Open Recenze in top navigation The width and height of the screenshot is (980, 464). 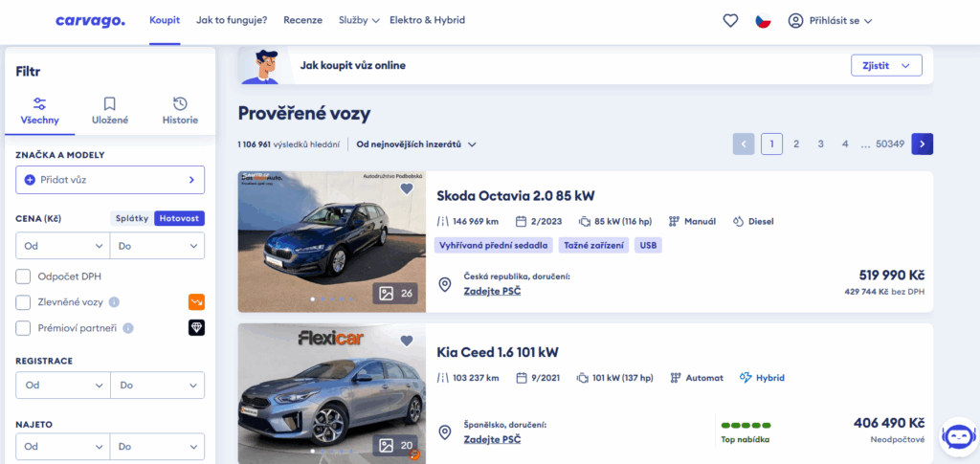[x=303, y=20]
